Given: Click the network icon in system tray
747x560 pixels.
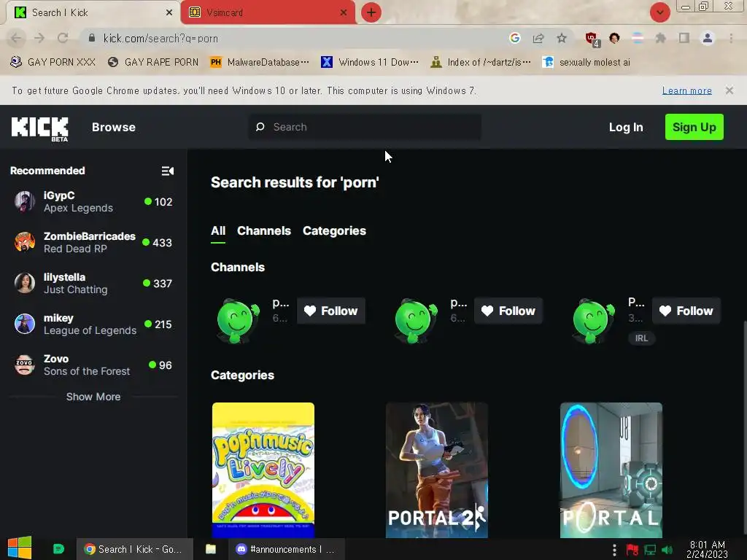Looking at the screenshot, I should 650,550.
